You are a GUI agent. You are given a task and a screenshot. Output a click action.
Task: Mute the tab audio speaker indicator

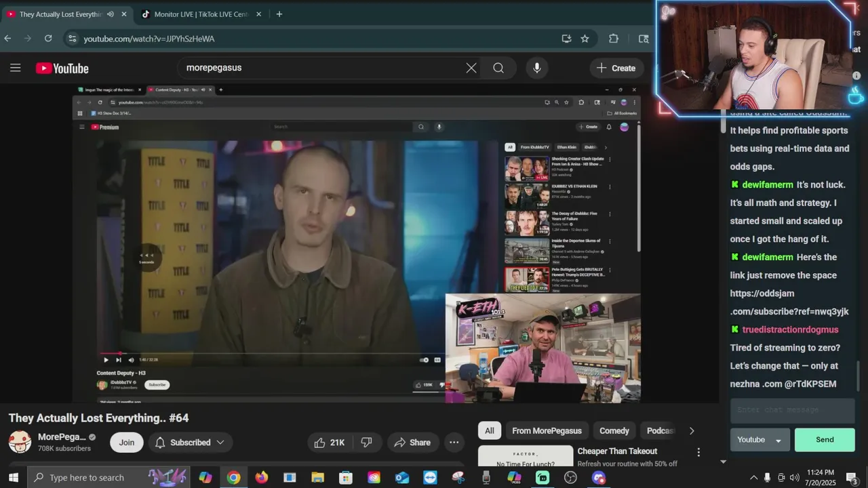coord(110,14)
